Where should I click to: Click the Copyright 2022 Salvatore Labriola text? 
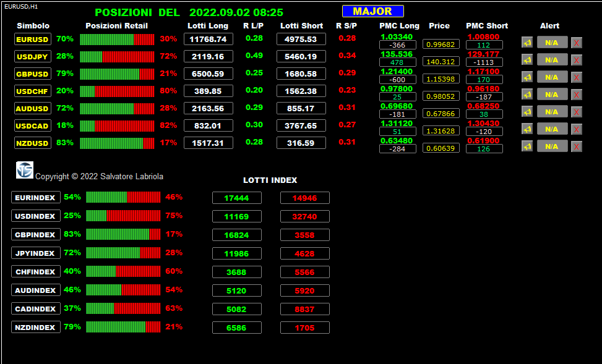click(99, 177)
